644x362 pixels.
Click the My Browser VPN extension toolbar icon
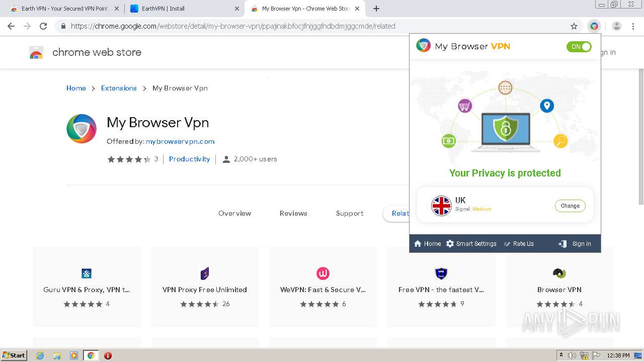(594, 26)
